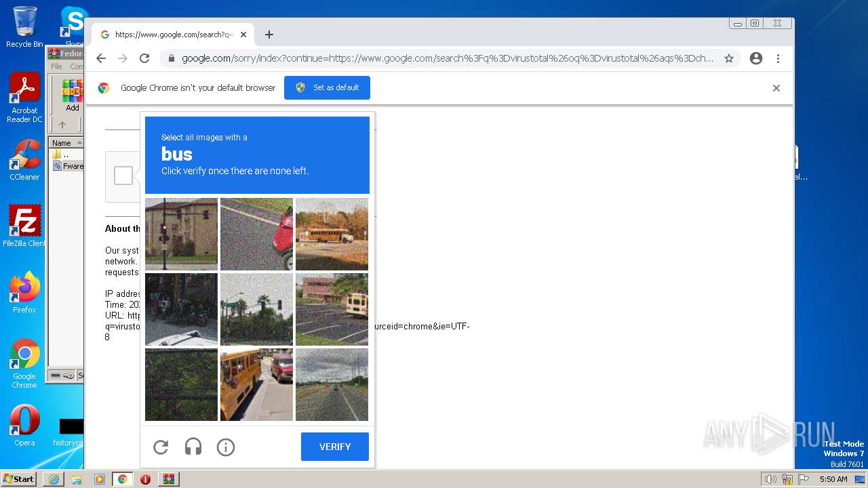Launch Opera from the desktop
Viewport: 868px width, 488px height.
coord(24,426)
